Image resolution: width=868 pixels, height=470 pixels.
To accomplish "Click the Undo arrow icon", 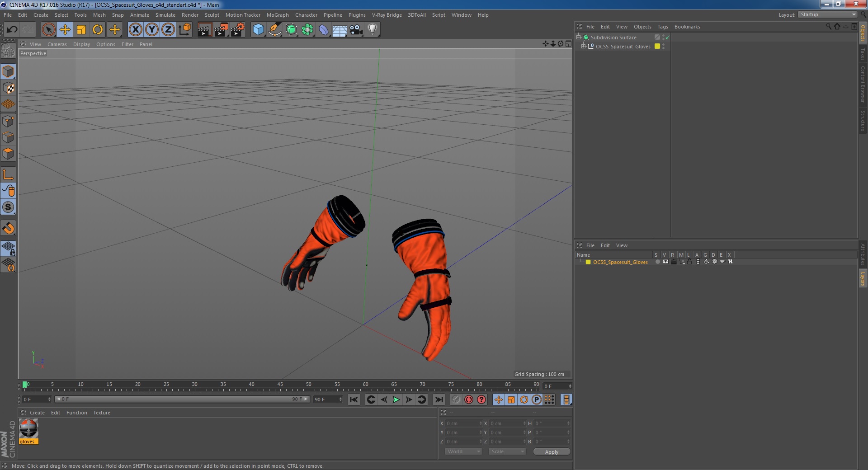I will [12, 30].
